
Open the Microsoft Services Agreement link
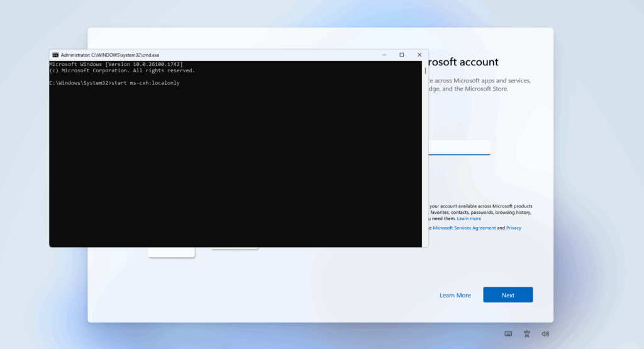pyautogui.click(x=464, y=228)
